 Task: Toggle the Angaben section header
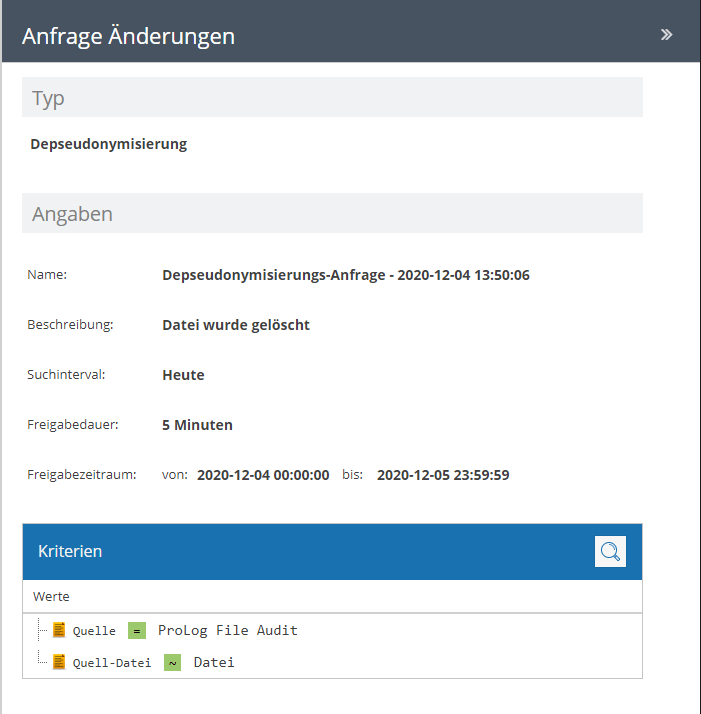[332, 214]
